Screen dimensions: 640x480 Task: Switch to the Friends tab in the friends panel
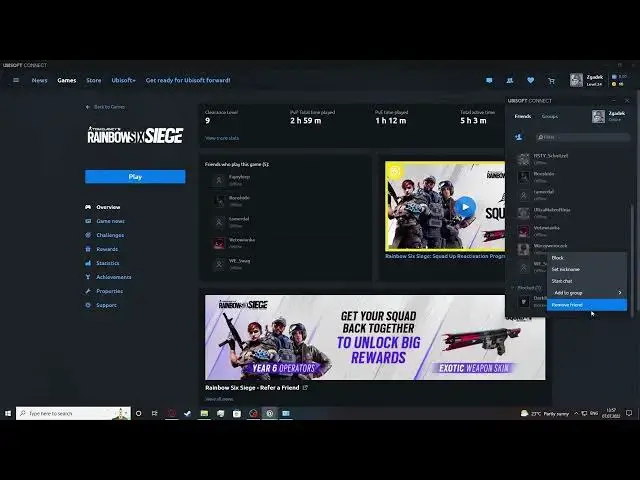coord(523,116)
